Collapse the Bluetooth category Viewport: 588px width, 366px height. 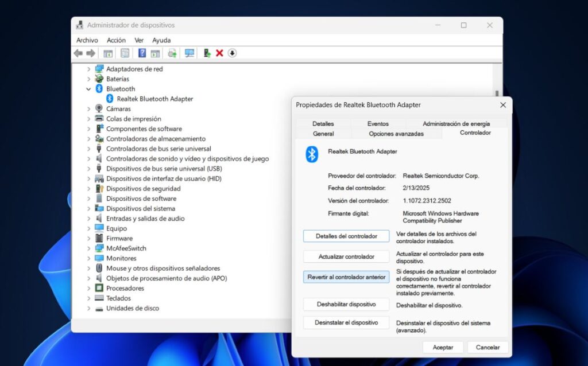pyautogui.click(x=88, y=89)
